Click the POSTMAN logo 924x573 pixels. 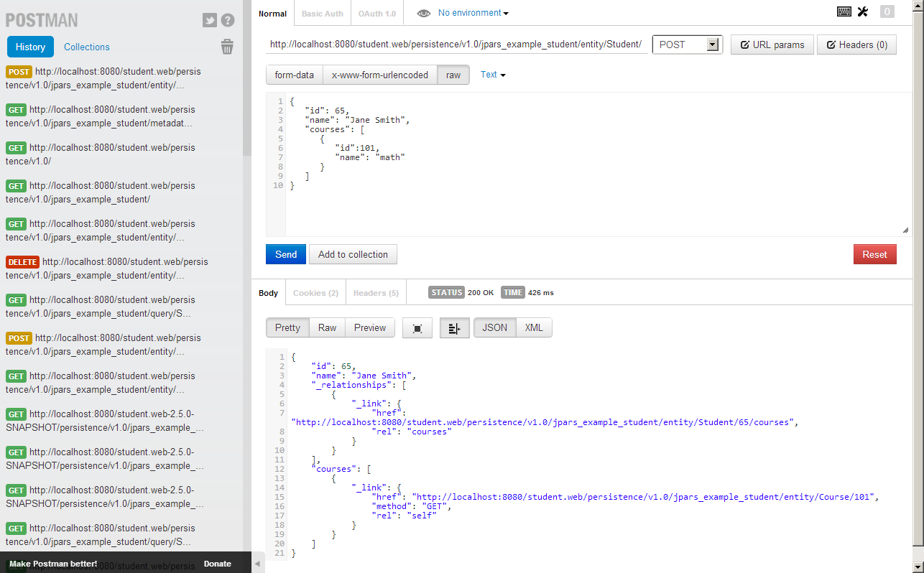pos(42,21)
